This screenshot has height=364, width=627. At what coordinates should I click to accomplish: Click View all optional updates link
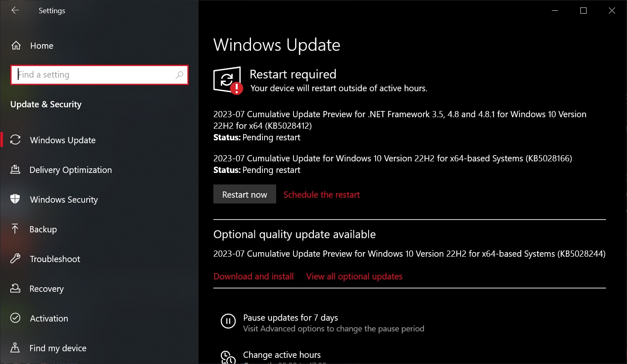tap(354, 276)
